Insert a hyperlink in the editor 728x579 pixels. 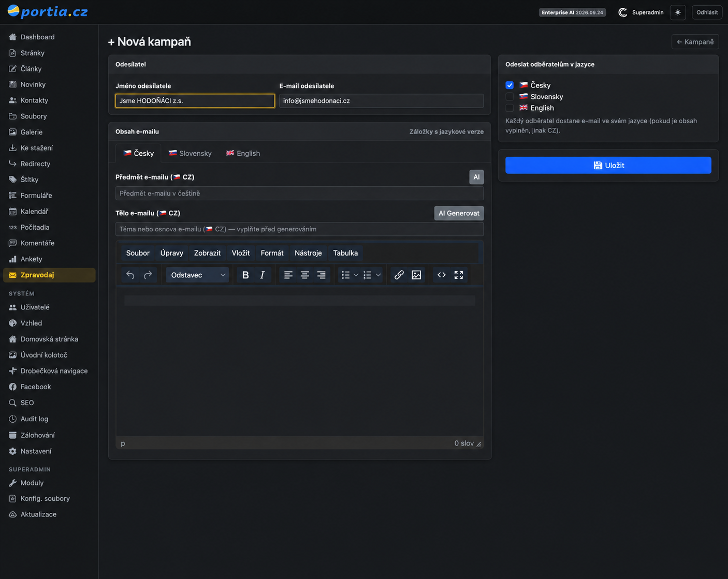[399, 275]
